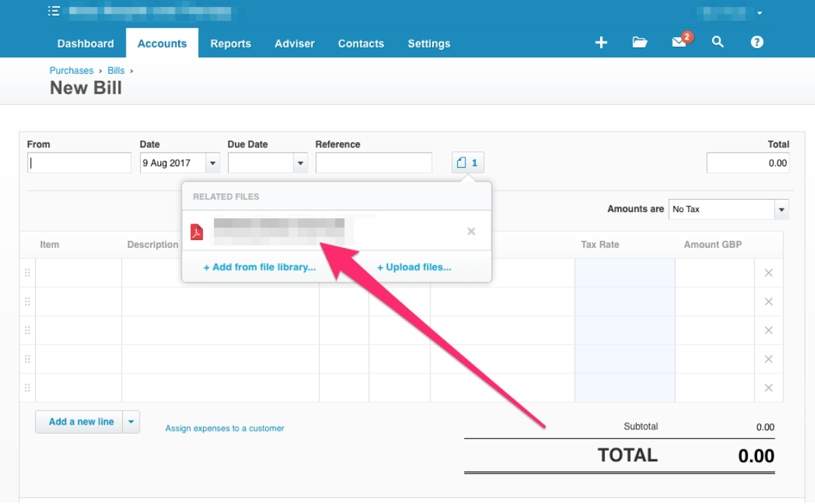Click the Upload files link
The image size is (815, 504).
coord(414,266)
